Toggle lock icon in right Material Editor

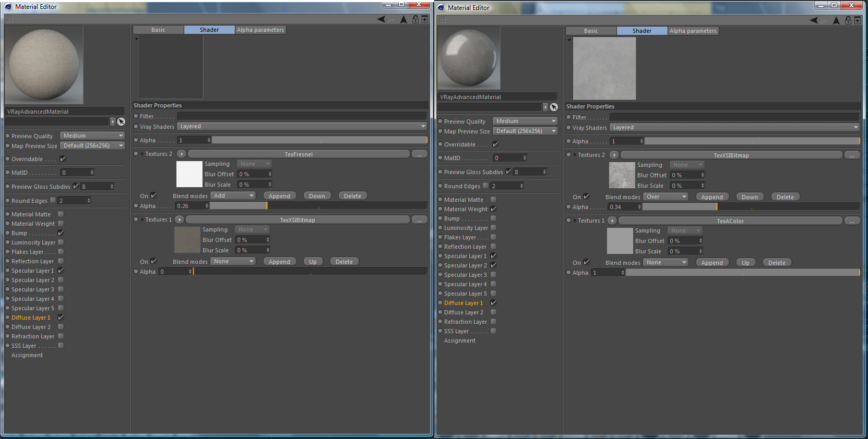coord(848,20)
